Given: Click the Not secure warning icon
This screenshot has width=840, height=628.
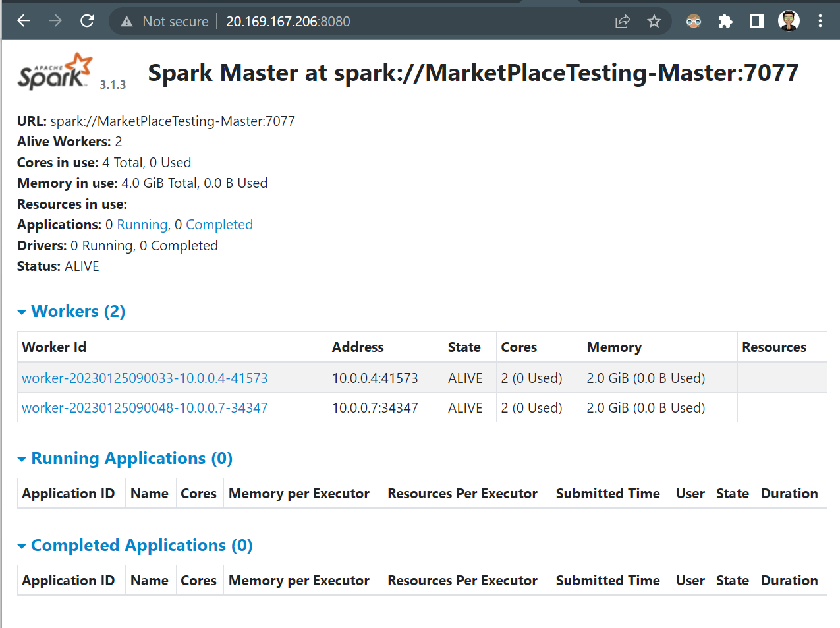Looking at the screenshot, I should pyautogui.click(x=127, y=22).
